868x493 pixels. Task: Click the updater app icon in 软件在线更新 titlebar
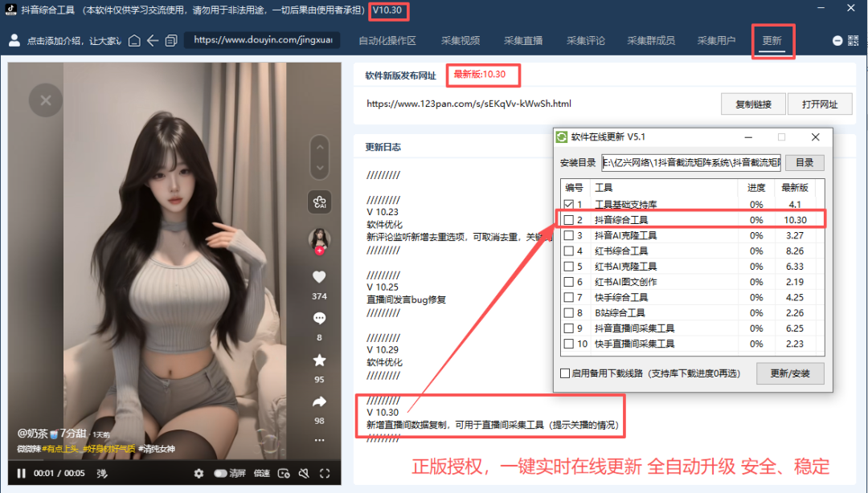coord(562,136)
